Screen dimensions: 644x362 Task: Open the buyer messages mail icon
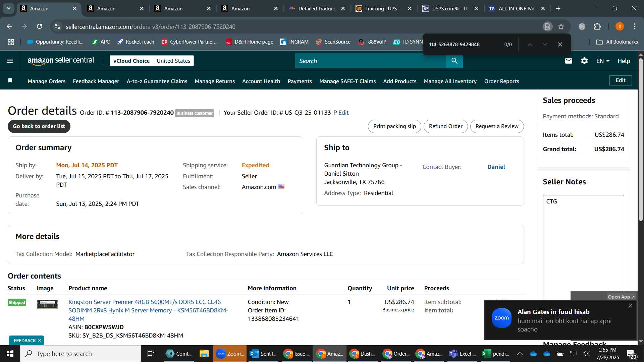coord(569,61)
